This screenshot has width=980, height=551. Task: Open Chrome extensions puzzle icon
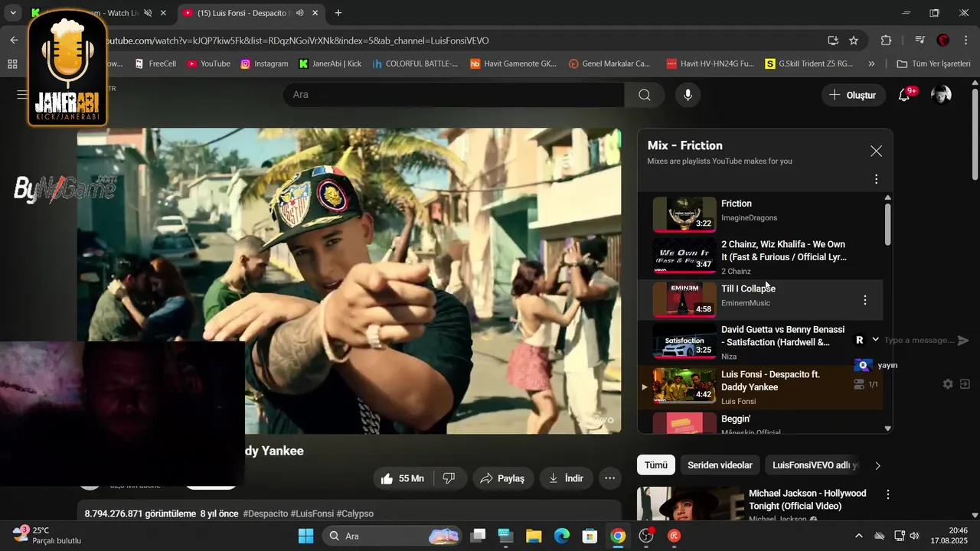(887, 41)
